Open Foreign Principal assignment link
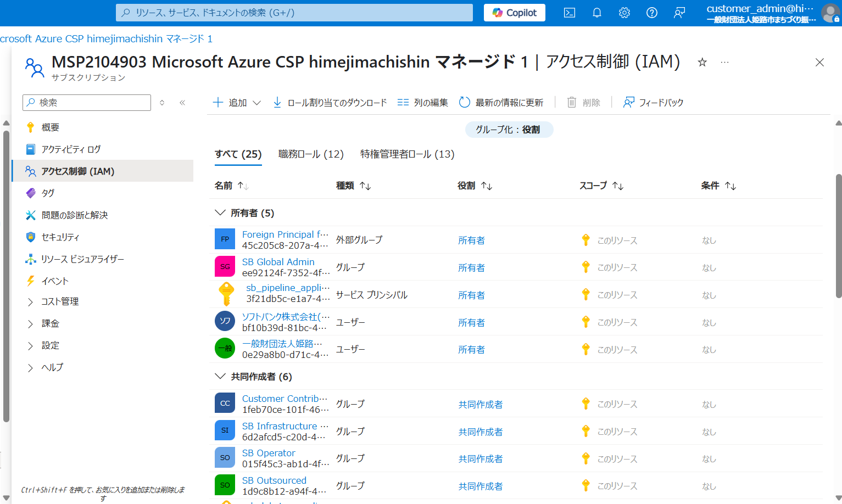Image resolution: width=842 pixels, height=504 pixels. [x=285, y=234]
